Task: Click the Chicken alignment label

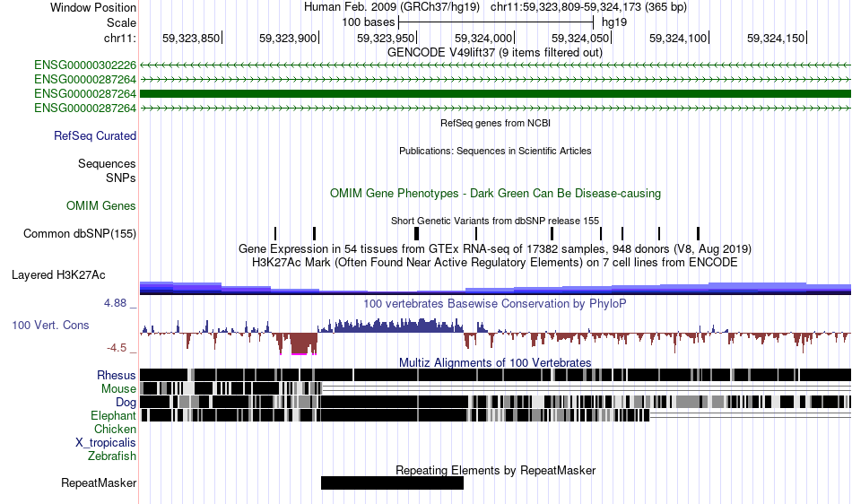Action: tap(115, 429)
